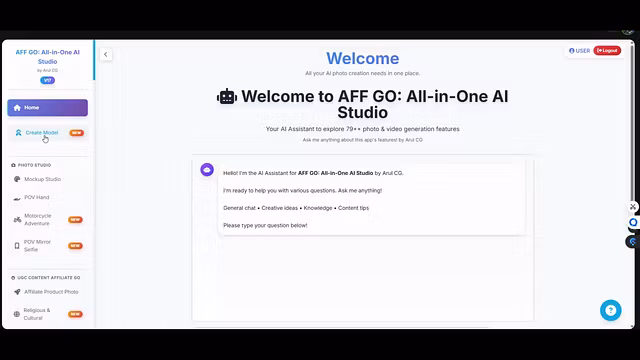Open Affiliate Product Photo
Screen dimensions: 640x360
(47, 292)
